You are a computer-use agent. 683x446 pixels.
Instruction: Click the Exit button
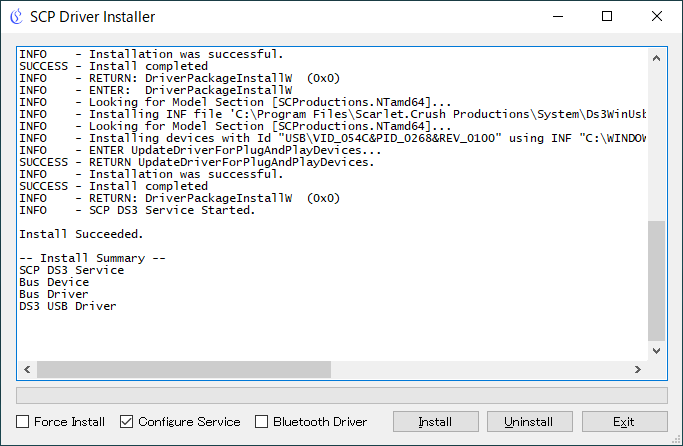click(x=624, y=422)
